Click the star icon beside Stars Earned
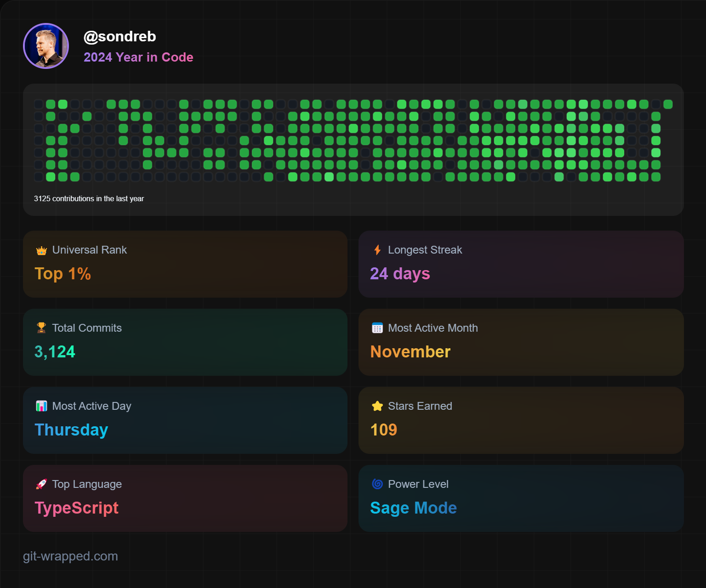Image resolution: width=706 pixels, height=588 pixels. 377,406
